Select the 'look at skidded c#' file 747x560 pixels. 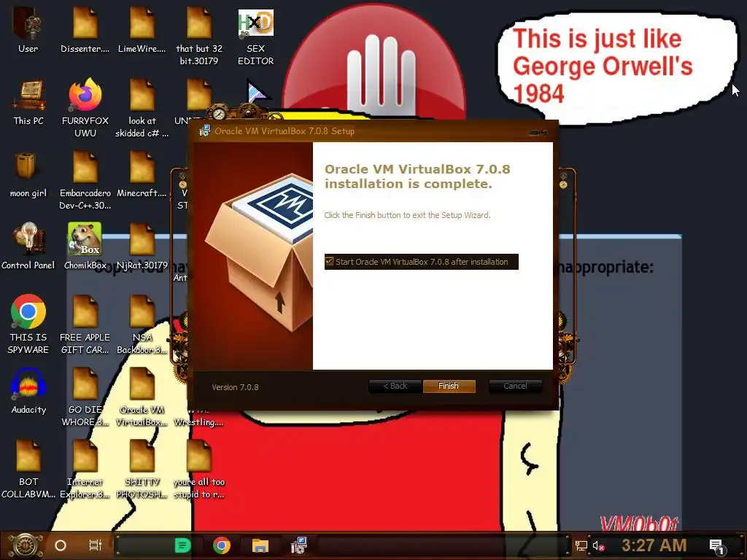click(142, 108)
